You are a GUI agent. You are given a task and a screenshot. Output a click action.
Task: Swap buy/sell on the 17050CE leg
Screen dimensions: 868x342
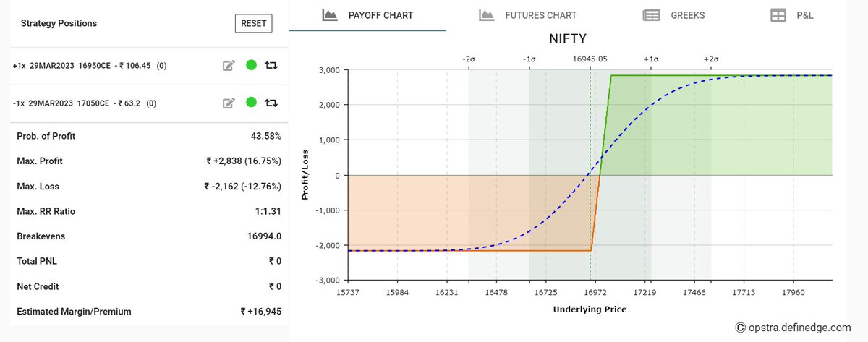coord(271,103)
